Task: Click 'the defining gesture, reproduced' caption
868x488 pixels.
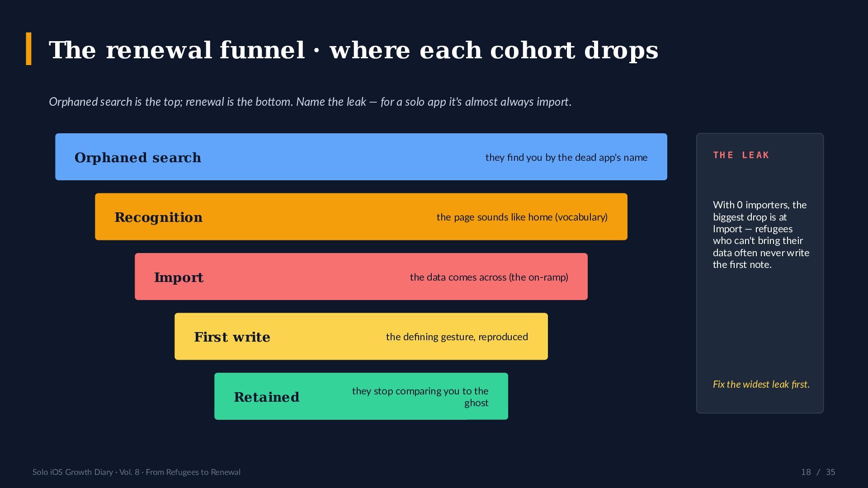Action: point(457,337)
